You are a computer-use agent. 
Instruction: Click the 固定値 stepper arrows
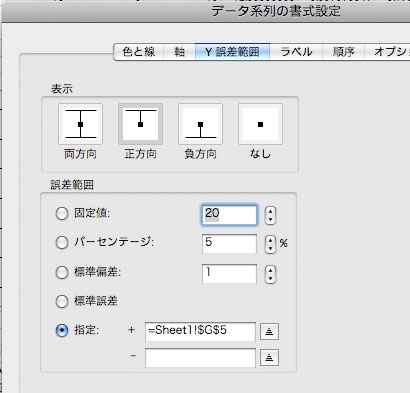pos(270,215)
